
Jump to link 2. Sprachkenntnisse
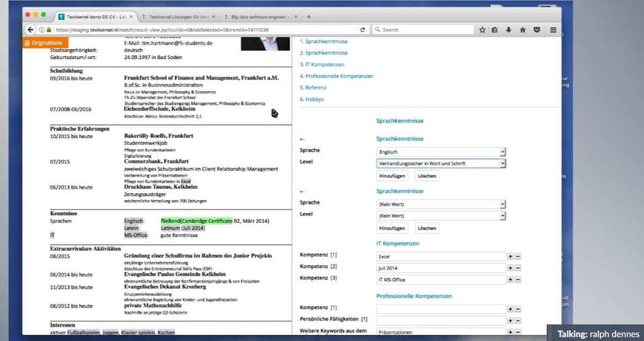point(324,53)
